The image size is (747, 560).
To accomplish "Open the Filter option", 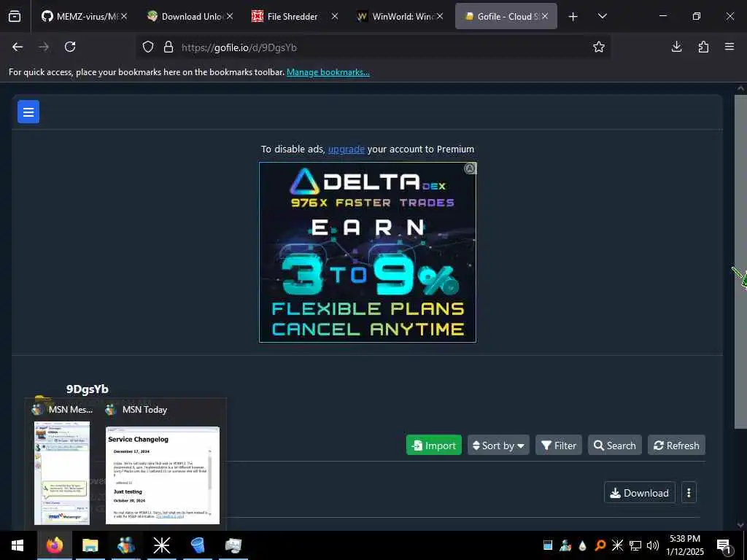I will pos(559,446).
